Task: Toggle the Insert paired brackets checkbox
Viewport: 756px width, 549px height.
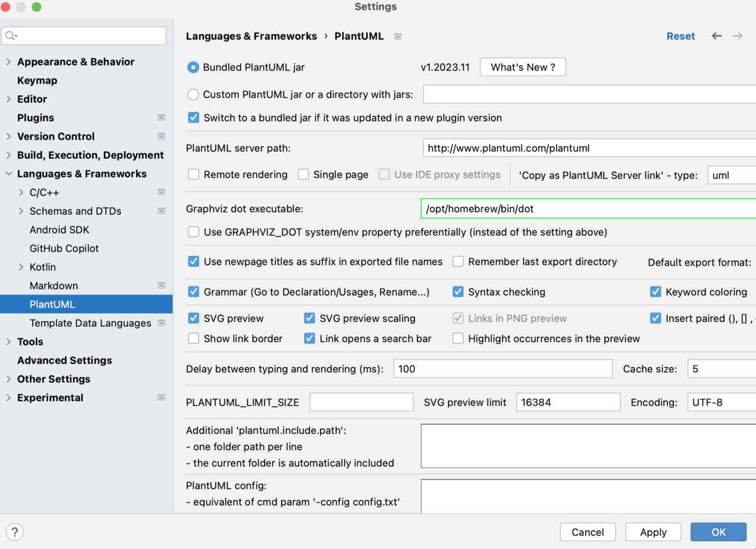Action: coord(656,319)
